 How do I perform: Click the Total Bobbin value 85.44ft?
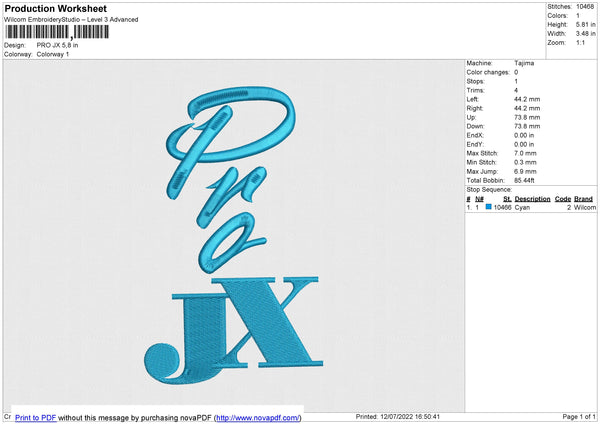point(524,180)
